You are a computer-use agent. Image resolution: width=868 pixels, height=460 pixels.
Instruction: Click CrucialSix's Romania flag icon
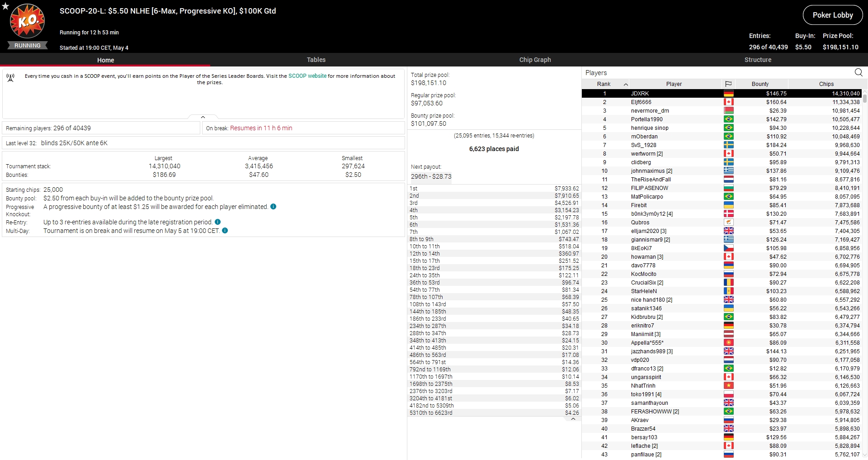(x=728, y=283)
